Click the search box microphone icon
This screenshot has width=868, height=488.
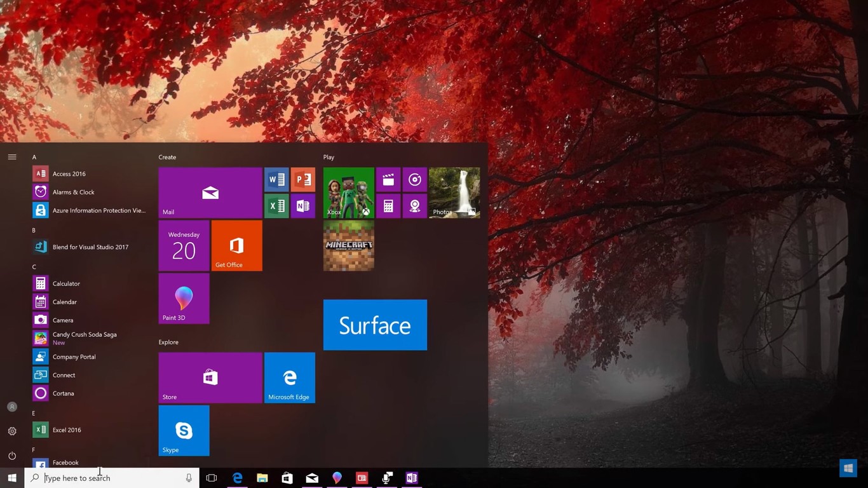[x=189, y=478]
